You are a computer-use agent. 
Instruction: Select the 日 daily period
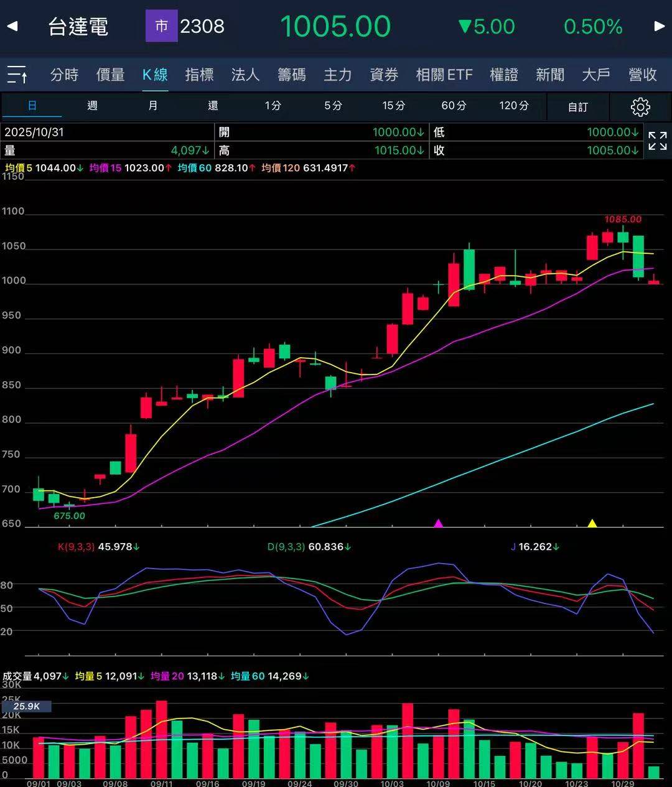32,106
